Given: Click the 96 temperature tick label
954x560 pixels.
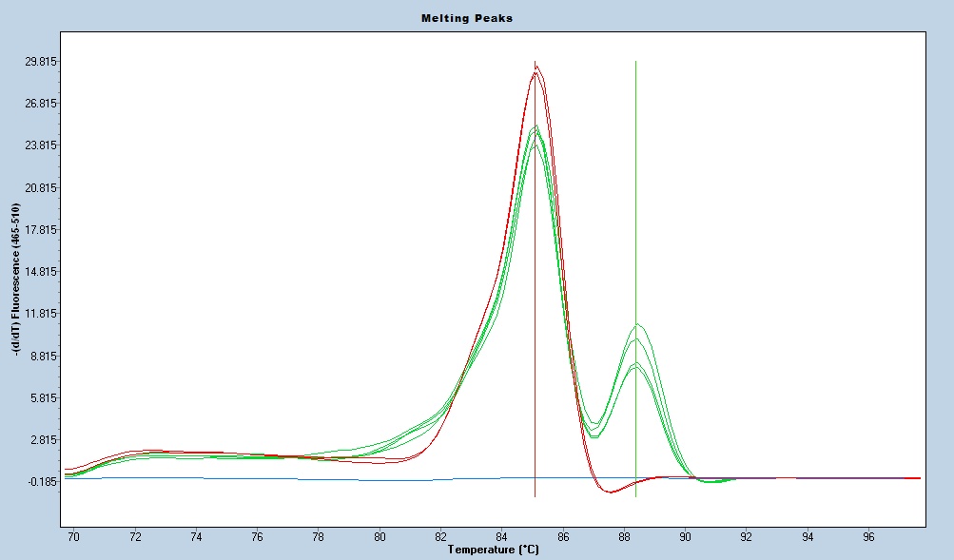Looking at the screenshot, I should point(868,537).
